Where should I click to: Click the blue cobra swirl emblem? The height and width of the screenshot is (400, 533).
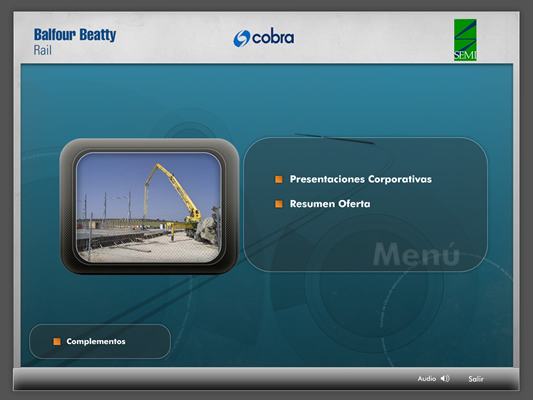(241, 38)
